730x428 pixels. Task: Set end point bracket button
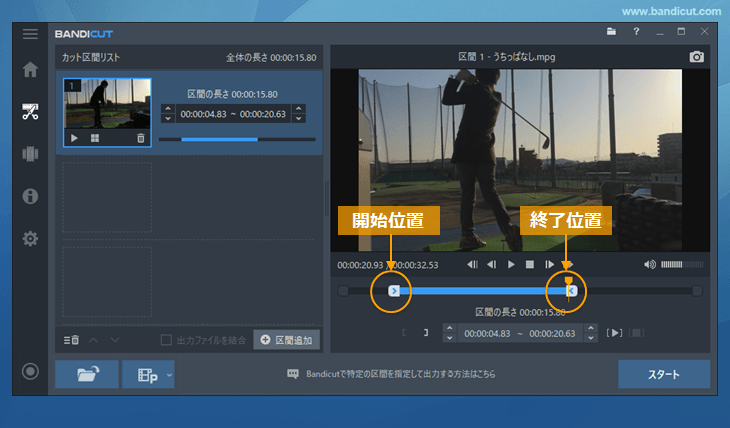coord(426,333)
